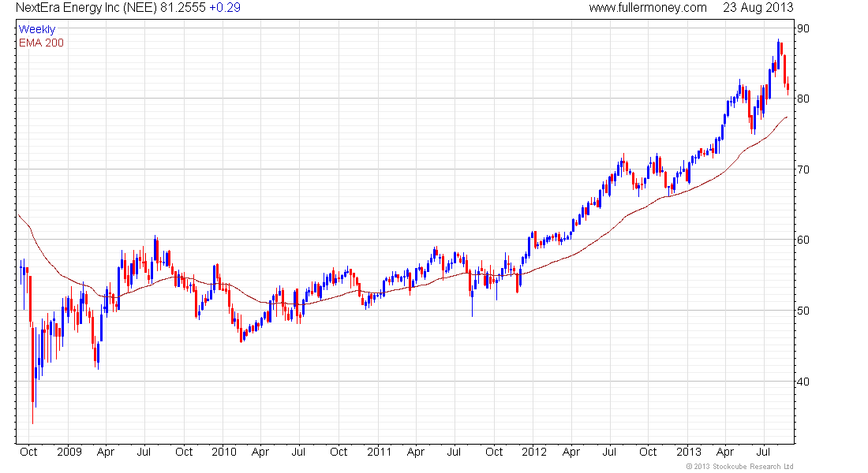Open the www.fullermoney.com link text
This screenshot has width=868, height=473.
[x=648, y=8]
